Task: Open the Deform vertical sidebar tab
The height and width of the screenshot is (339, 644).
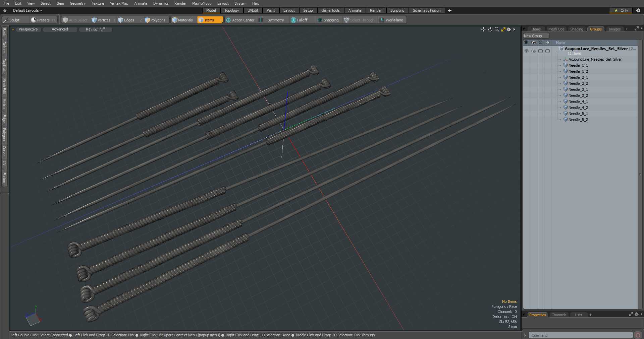Action: coord(4,48)
